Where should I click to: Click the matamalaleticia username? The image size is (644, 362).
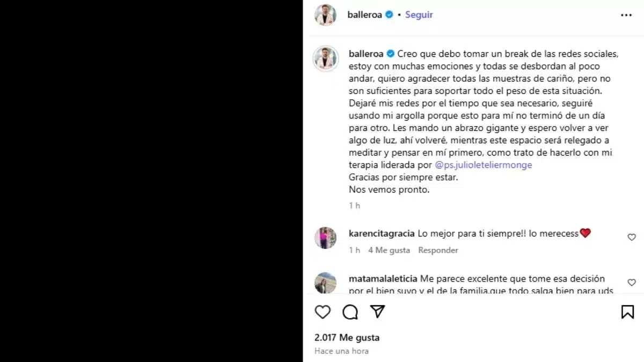[x=384, y=279]
